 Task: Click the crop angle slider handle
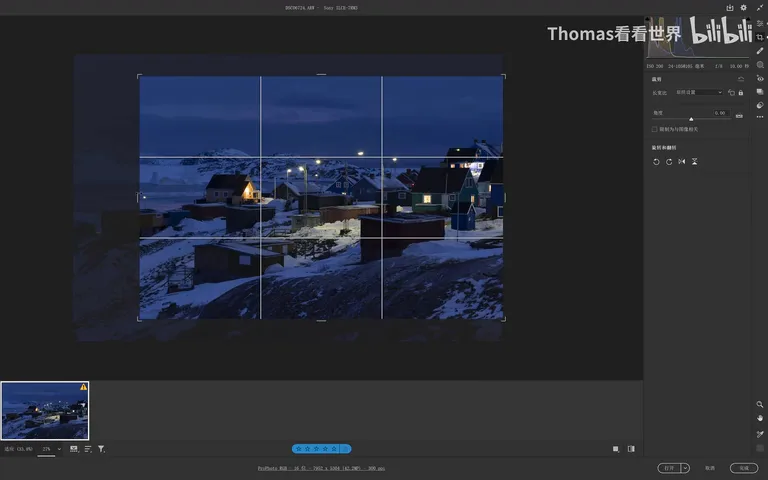pos(691,119)
